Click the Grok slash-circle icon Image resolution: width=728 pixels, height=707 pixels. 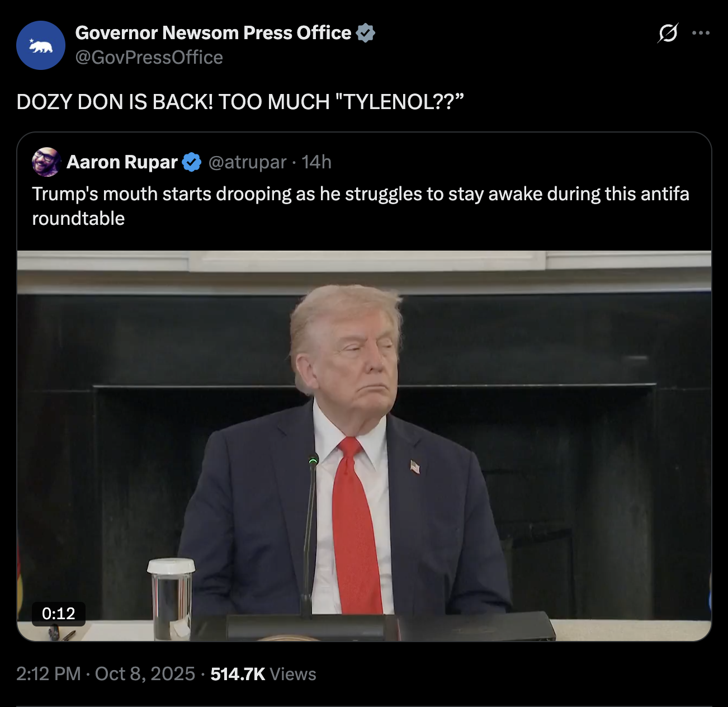coord(668,33)
